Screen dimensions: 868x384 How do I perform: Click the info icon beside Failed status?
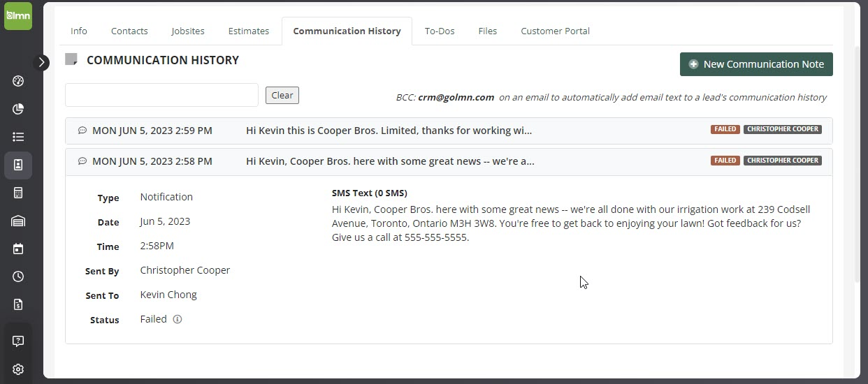point(178,319)
